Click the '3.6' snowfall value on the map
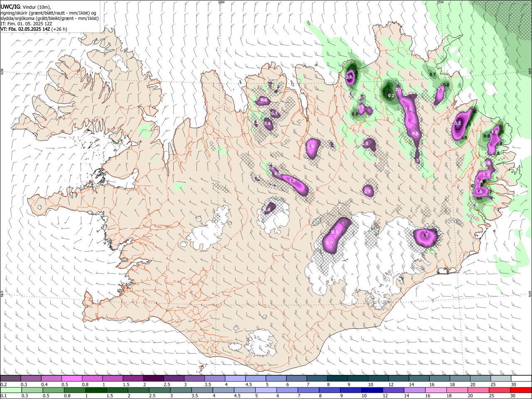The height and width of the screenshot is (399, 532). [x=349, y=77]
